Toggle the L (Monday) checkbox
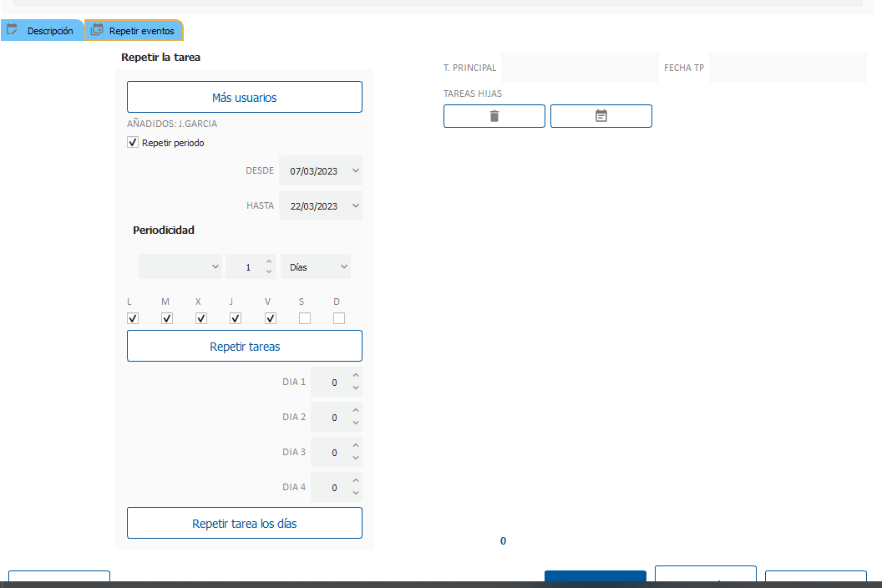This screenshot has height=588, width=882. click(x=133, y=318)
